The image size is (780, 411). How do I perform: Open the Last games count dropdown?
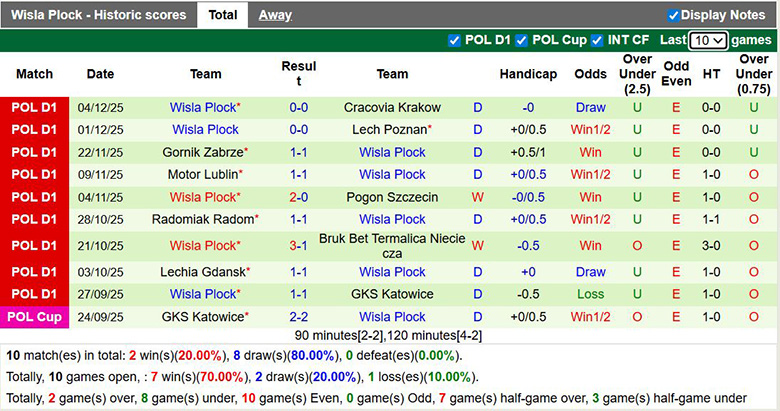708,40
